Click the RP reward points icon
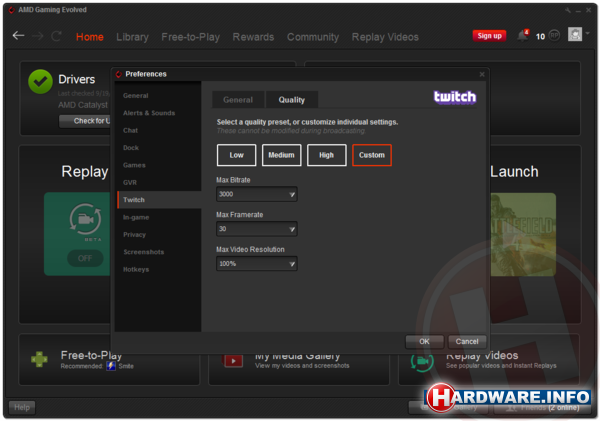This screenshot has width=600, height=421. (554, 36)
